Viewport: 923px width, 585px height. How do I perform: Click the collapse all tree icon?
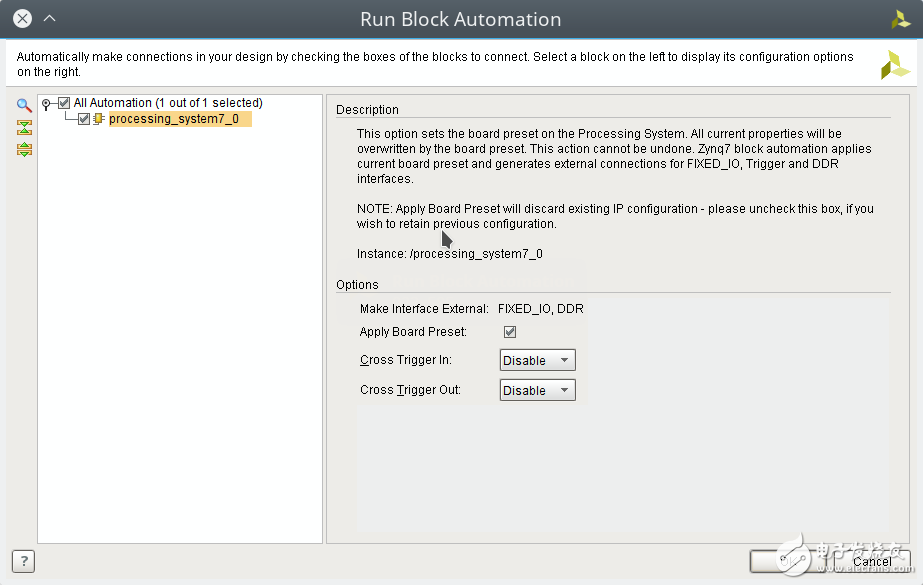tap(24, 127)
